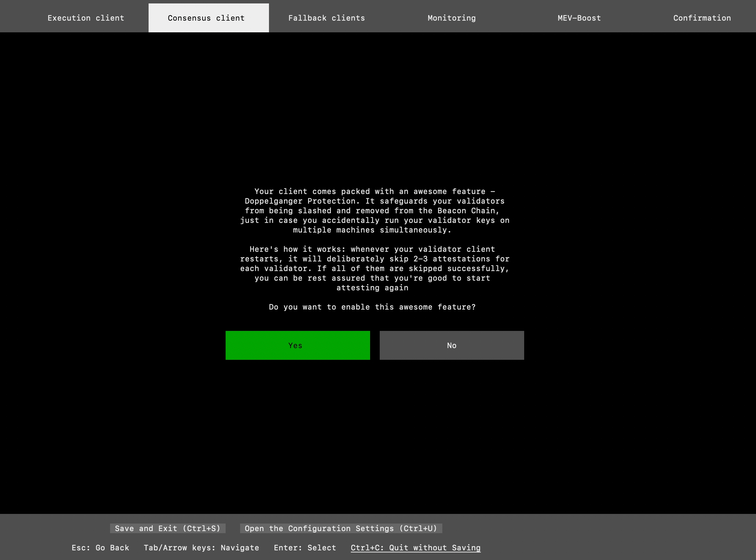Image resolution: width=756 pixels, height=560 pixels.
Task: Click the Tab/Arrow keys: Navigate hint
Action: coord(201,548)
